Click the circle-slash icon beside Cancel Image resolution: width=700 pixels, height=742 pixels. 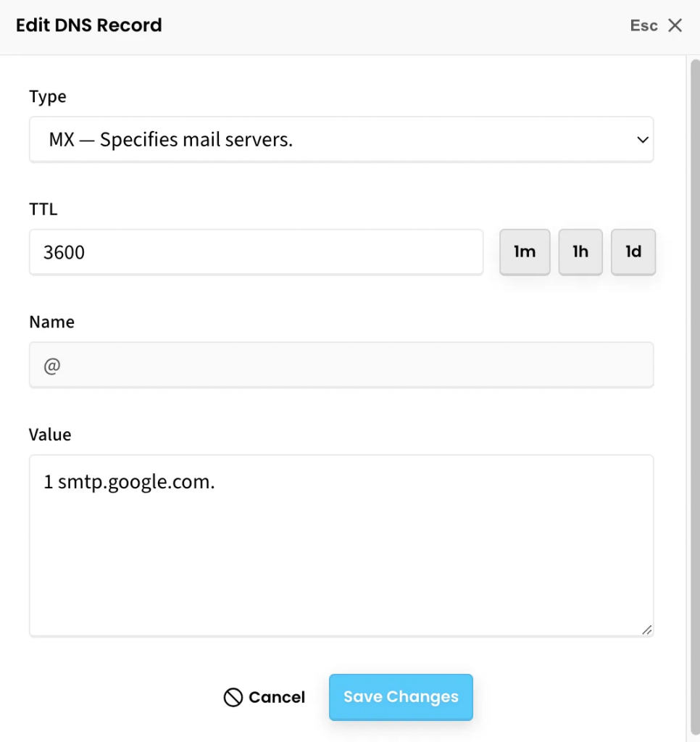[233, 698]
